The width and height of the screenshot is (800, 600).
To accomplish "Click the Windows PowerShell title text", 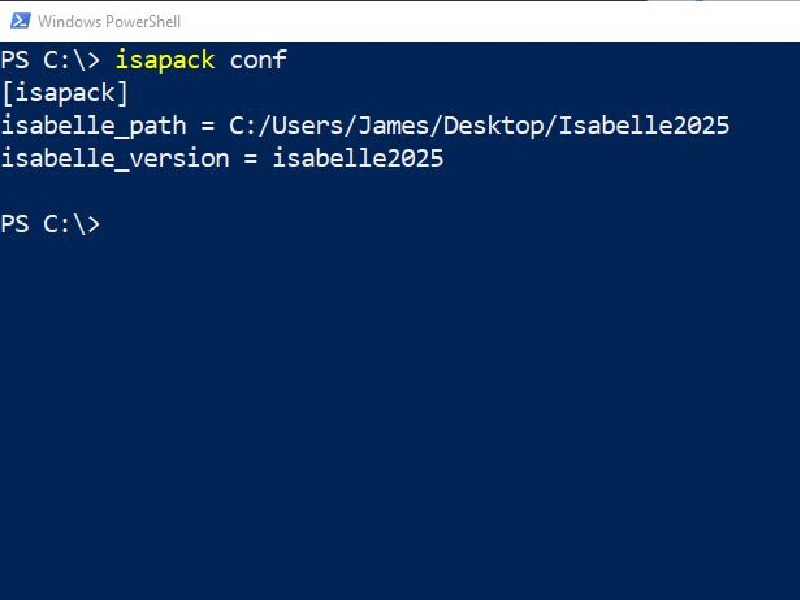I will pos(109,21).
